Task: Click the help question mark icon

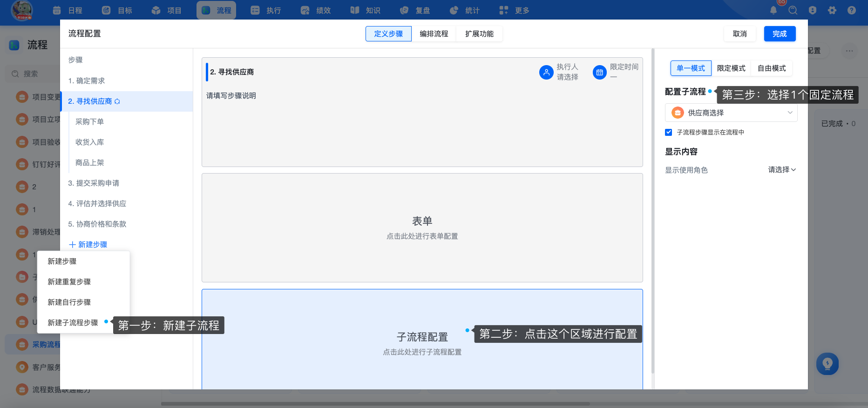Action: (852, 10)
